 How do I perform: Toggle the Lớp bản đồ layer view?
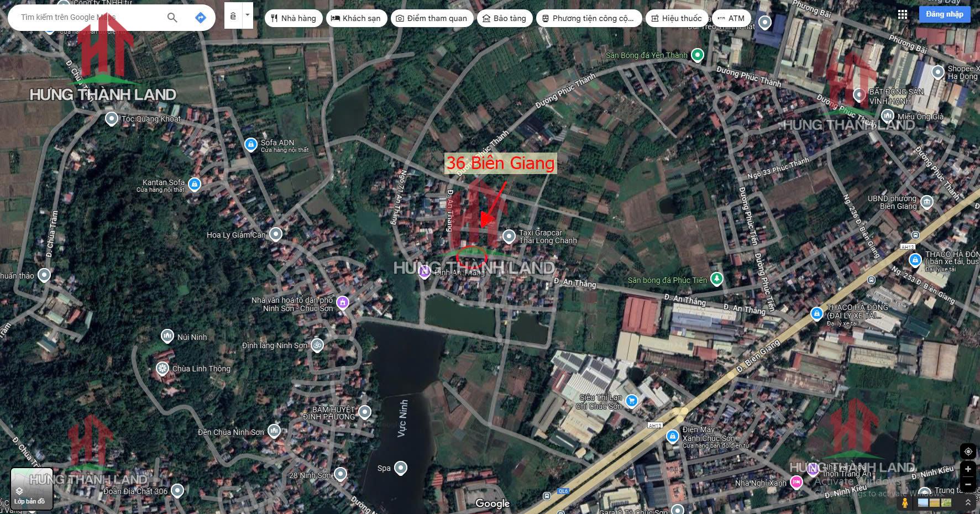point(31,489)
